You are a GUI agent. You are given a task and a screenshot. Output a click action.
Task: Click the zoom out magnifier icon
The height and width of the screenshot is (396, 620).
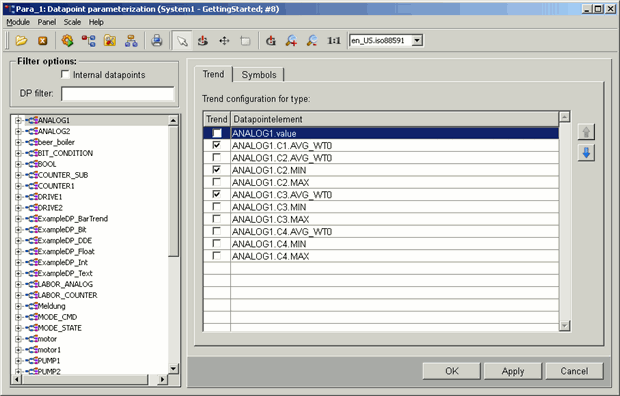tap(312, 40)
